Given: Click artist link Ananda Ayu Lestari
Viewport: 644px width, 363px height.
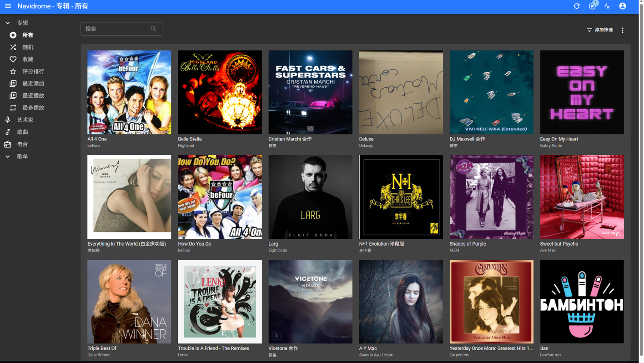Looking at the screenshot, I should click(x=376, y=355).
